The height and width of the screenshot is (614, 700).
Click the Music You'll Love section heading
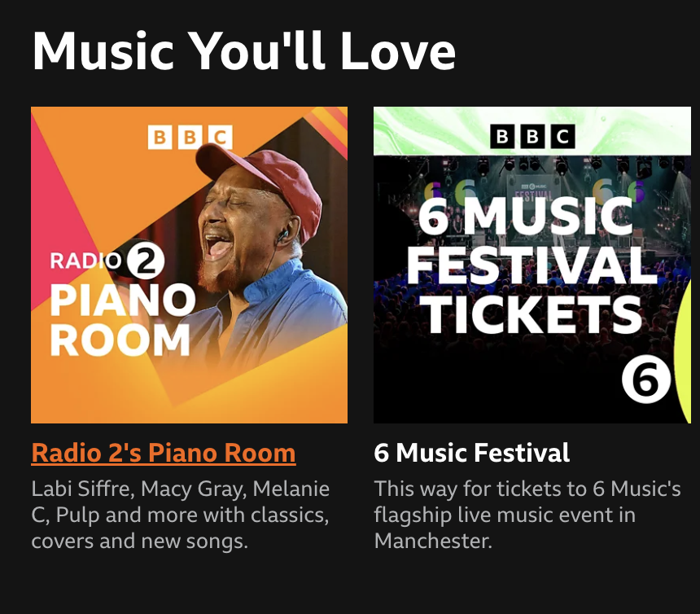point(244,50)
